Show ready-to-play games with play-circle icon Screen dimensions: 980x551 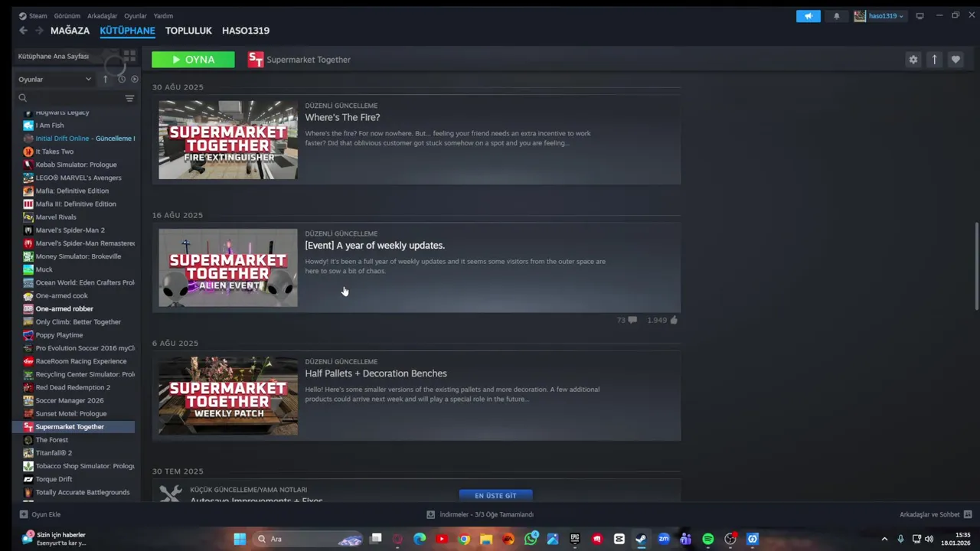[135, 79]
